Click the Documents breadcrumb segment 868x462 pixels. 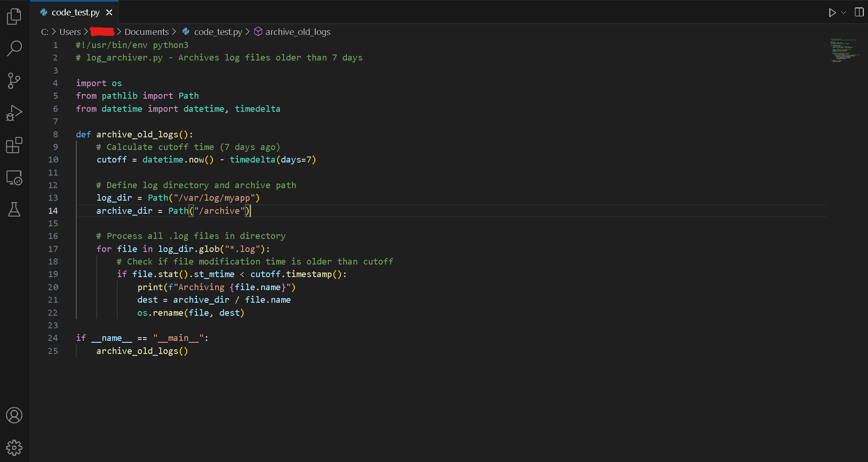pyautogui.click(x=147, y=32)
